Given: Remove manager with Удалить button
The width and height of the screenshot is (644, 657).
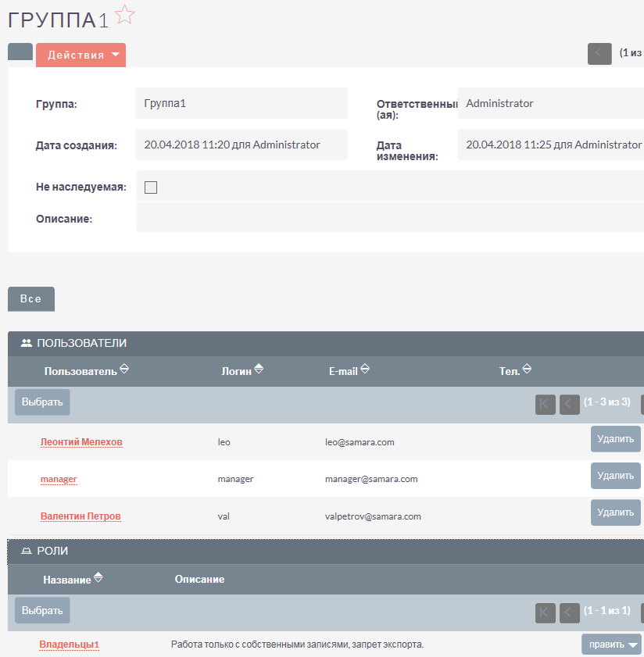Looking at the screenshot, I should pyautogui.click(x=615, y=475).
